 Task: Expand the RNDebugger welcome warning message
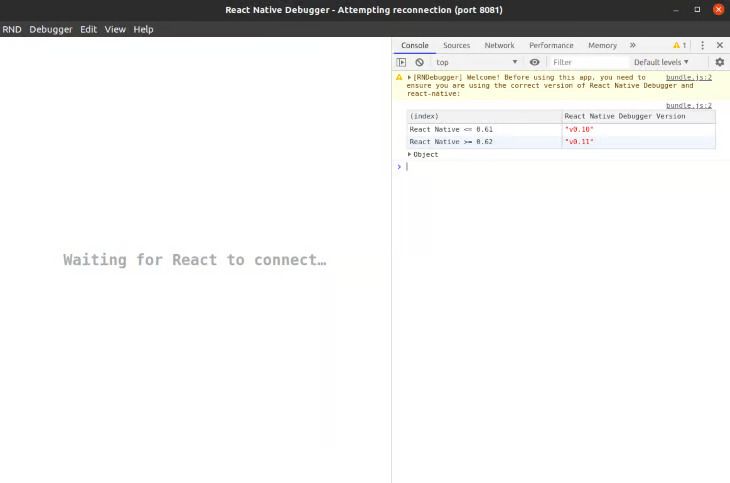point(409,77)
